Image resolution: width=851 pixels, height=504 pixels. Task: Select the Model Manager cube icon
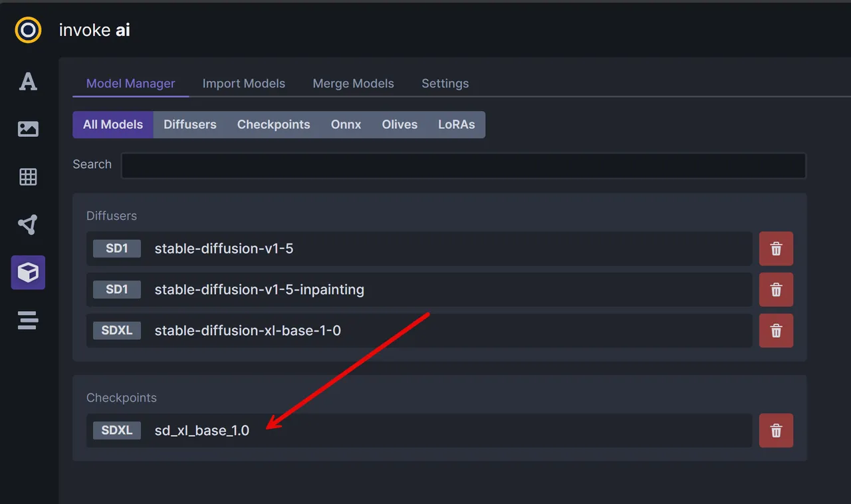(28, 273)
